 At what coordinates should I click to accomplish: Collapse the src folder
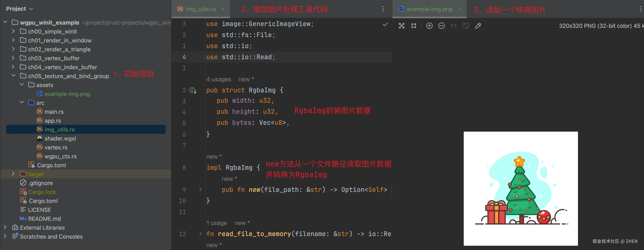coord(22,102)
